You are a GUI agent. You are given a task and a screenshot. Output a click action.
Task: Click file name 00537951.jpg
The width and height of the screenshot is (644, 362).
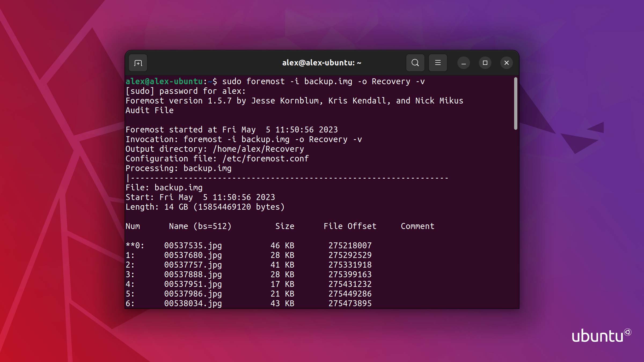pos(193,284)
